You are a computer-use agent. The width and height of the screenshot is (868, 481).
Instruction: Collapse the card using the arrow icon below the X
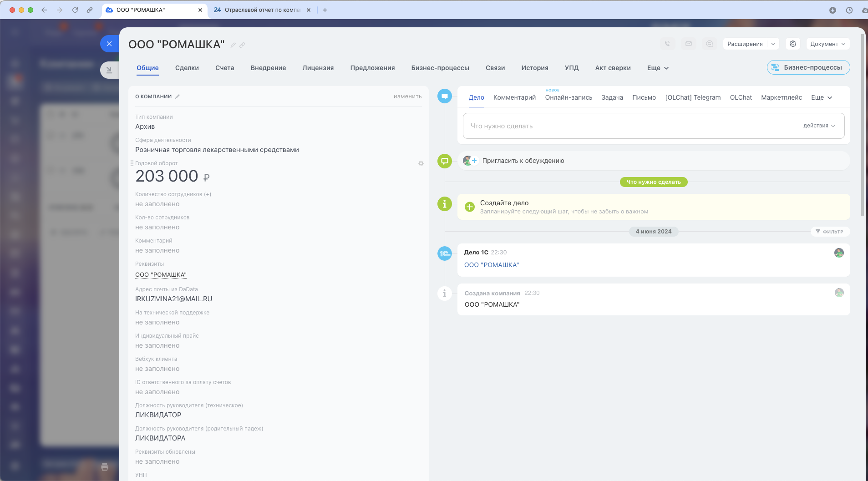click(109, 70)
